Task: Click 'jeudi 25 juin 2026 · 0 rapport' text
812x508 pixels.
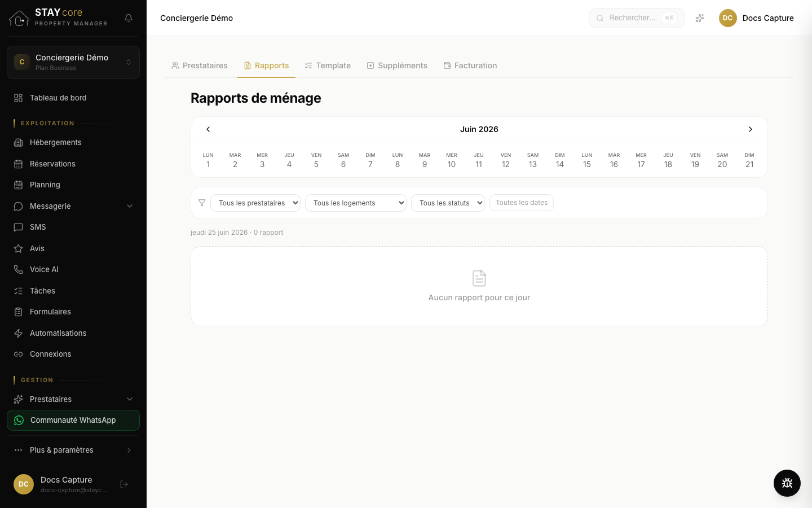Action: (237, 233)
